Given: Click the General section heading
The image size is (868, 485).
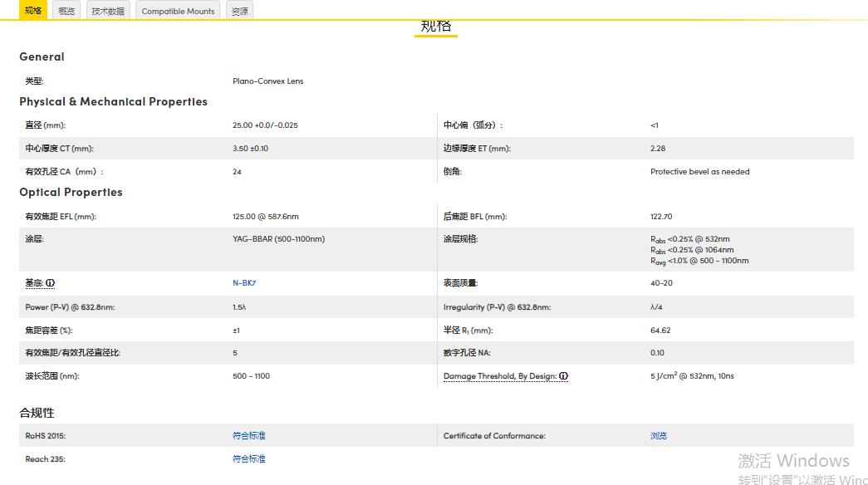Looking at the screenshot, I should point(42,56).
